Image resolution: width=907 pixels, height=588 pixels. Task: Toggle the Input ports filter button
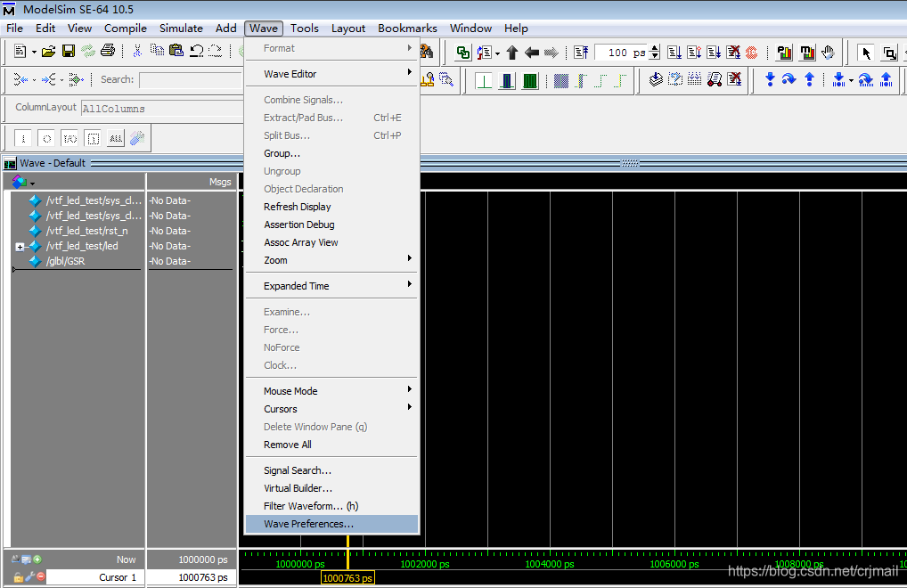23,138
